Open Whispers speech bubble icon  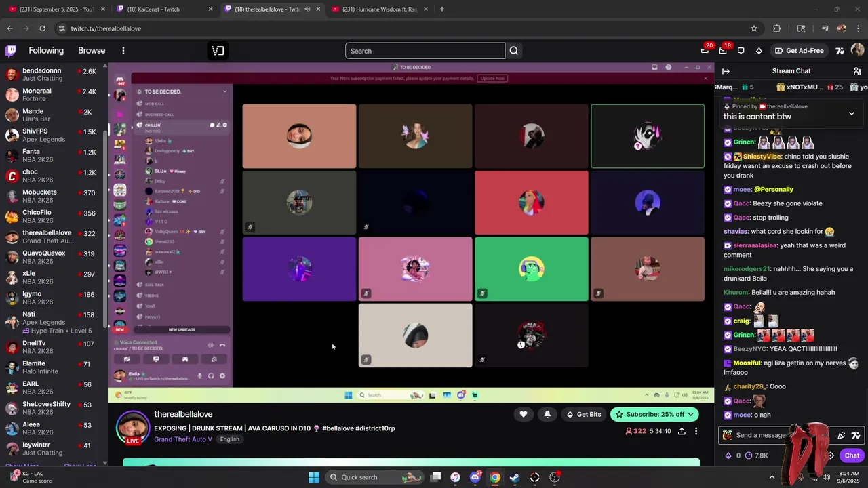741,51
